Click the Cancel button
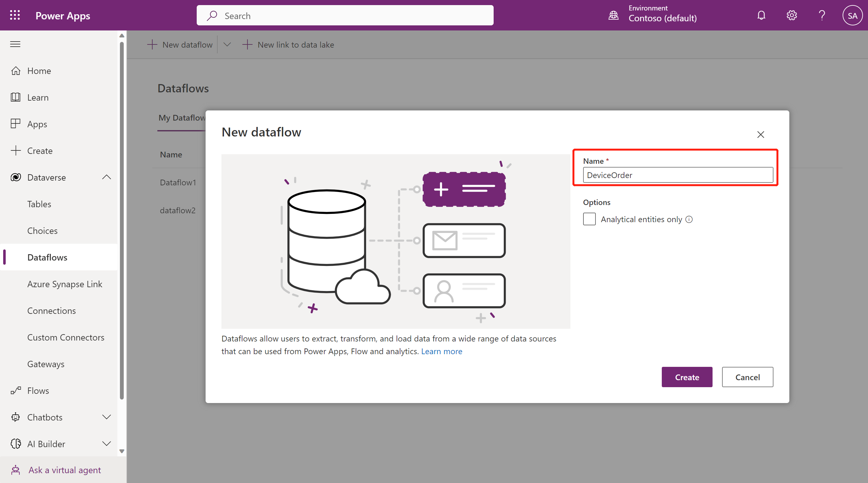This screenshot has width=868, height=483. pos(747,377)
